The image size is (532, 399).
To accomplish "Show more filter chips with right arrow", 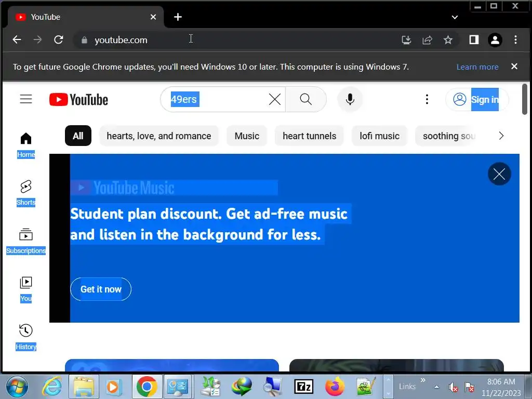I will [501, 136].
